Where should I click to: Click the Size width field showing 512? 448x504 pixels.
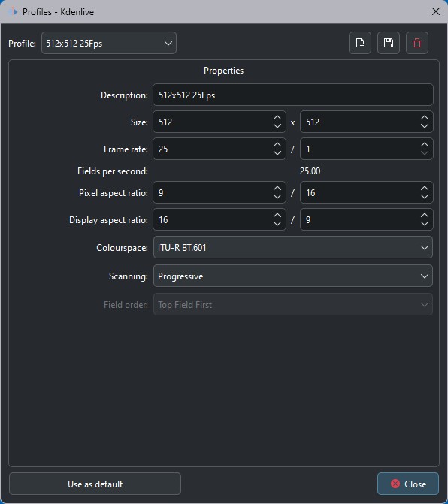(212, 122)
